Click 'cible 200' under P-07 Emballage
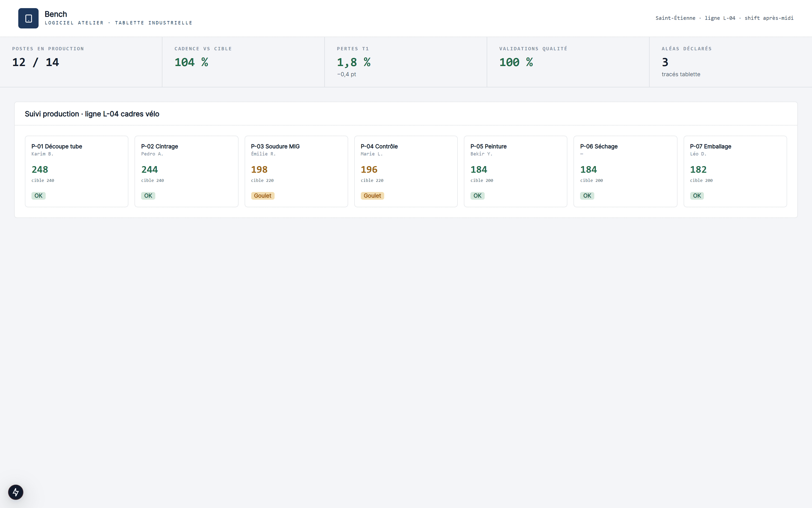812x508 pixels. [701, 180]
